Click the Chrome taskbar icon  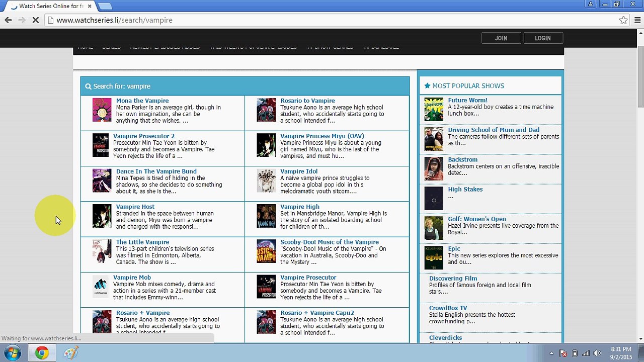click(42, 353)
